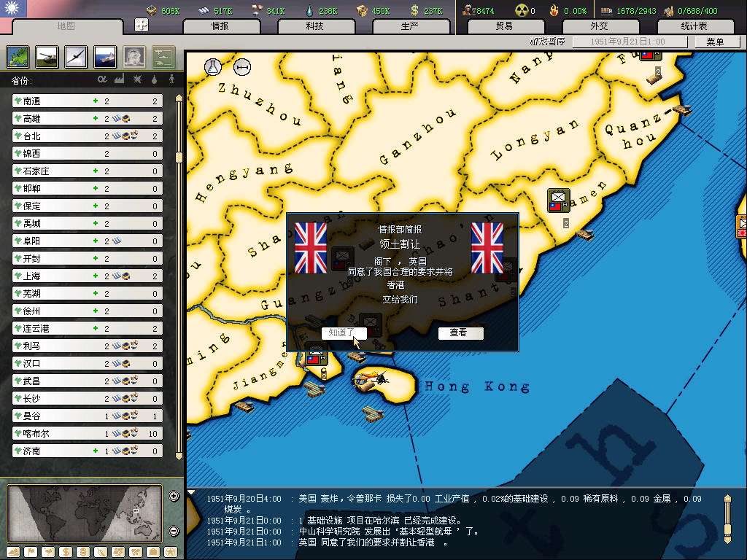This screenshot has height=560, width=747.
Task: Open the 贸易 trade tab
Action: click(505, 26)
